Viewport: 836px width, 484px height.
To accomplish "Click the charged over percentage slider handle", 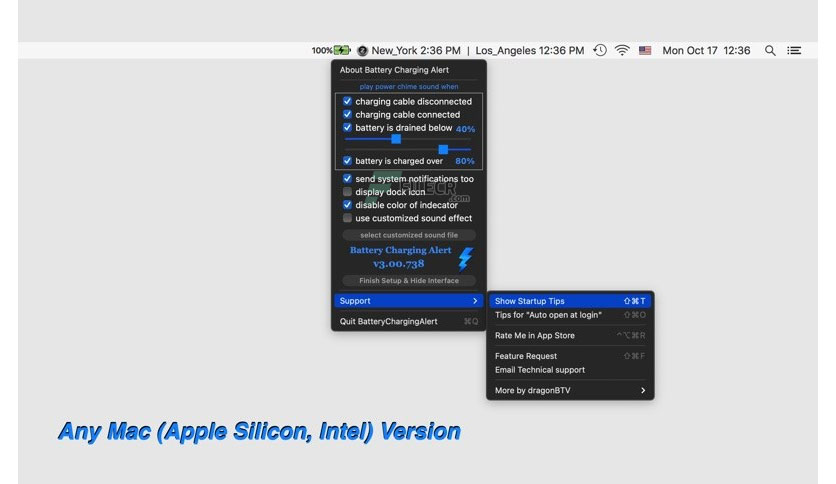I will click(x=443, y=149).
